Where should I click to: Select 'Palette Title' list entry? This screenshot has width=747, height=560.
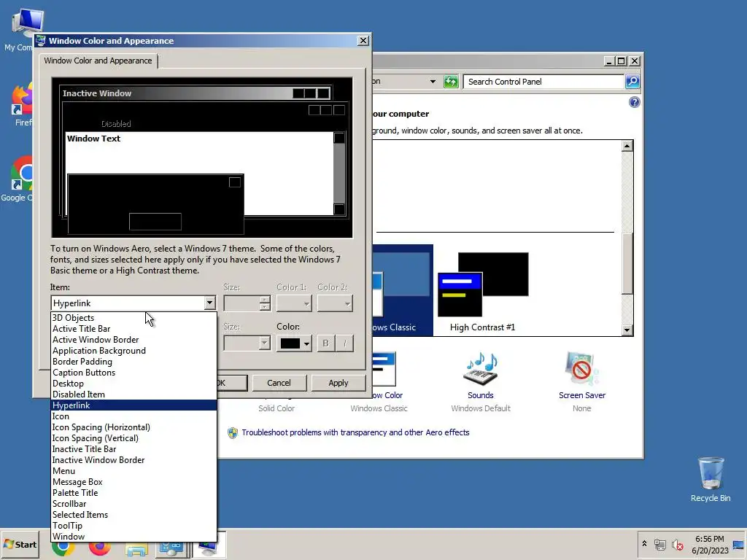point(133,493)
